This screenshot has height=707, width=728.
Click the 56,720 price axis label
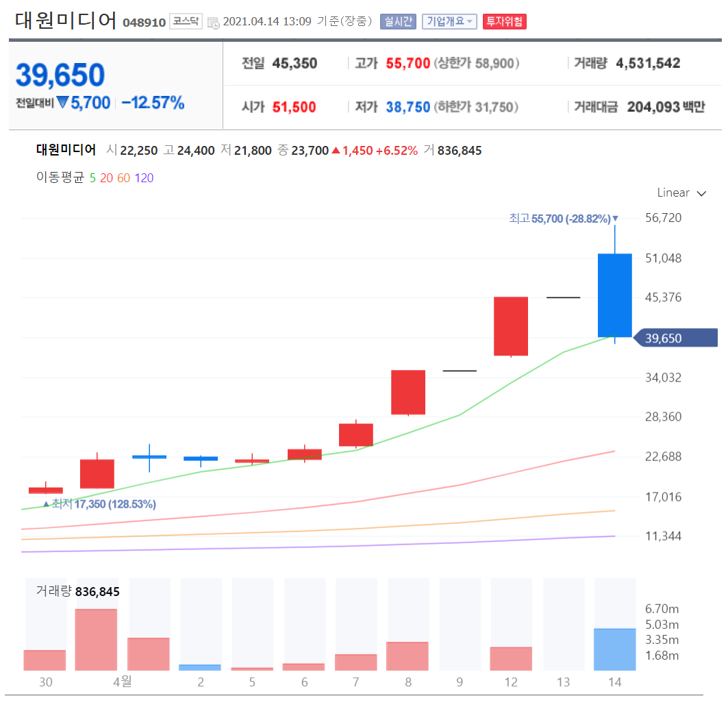click(663, 218)
